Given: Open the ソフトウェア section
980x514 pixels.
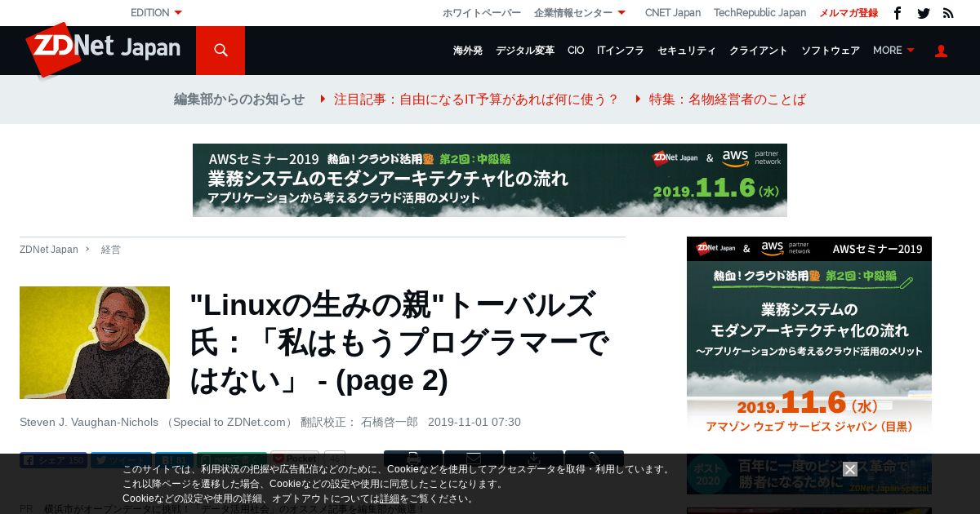Looking at the screenshot, I should tap(831, 51).
